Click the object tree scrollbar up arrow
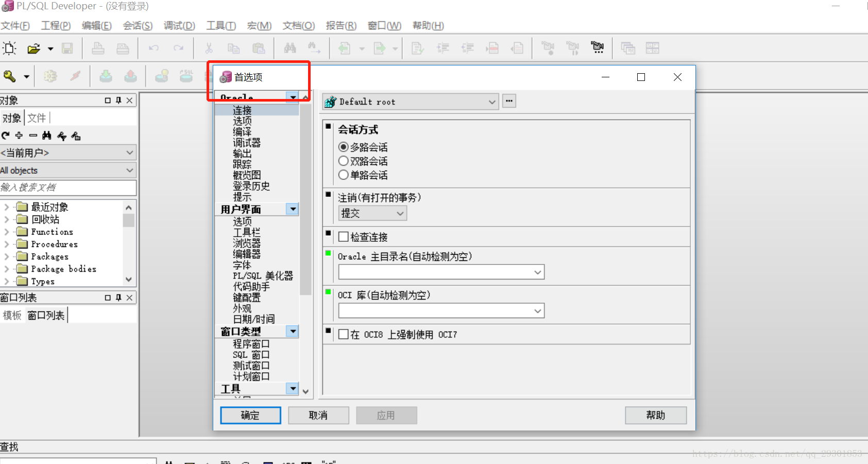Viewport: 868px width, 464px height. click(129, 207)
